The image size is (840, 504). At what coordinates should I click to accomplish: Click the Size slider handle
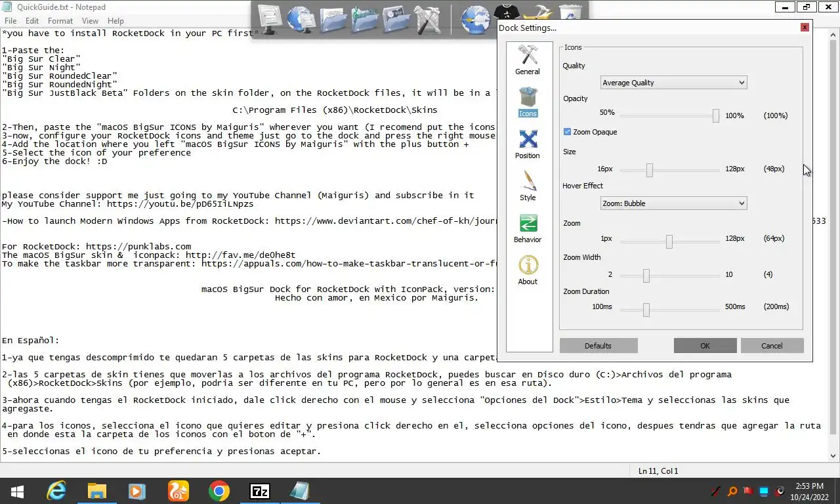pos(650,170)
